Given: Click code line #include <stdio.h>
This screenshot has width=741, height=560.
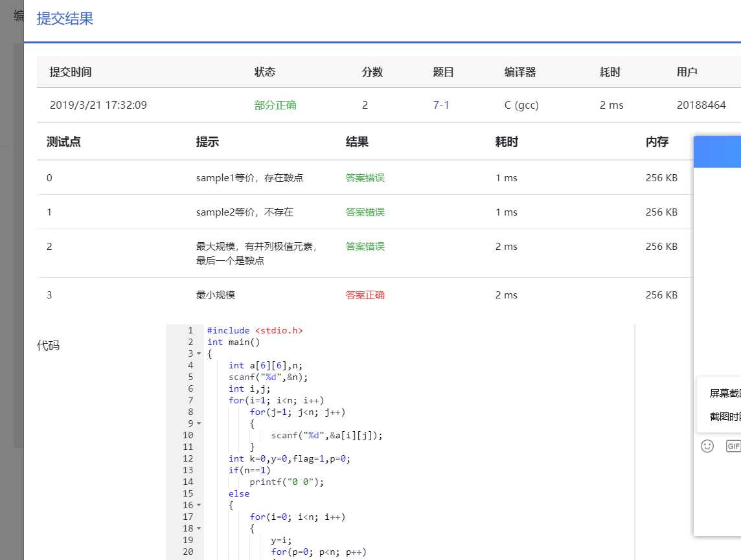Looking at the screenshot, I should (255, 331).
